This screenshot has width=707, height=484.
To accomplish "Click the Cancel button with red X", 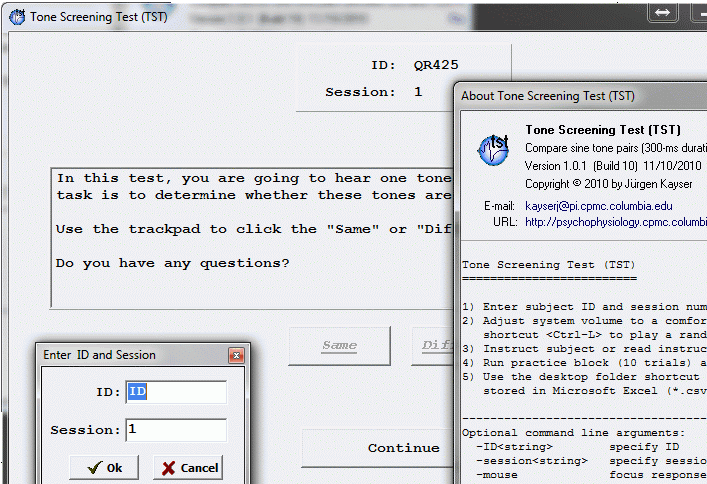I will 188,468.
